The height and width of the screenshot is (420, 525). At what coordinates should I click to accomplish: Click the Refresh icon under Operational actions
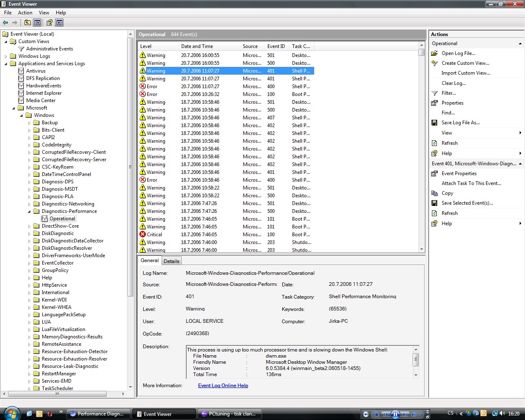click(x=434, y=143)
